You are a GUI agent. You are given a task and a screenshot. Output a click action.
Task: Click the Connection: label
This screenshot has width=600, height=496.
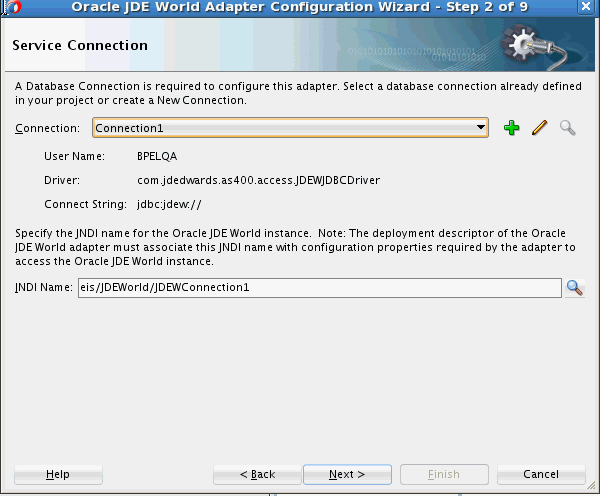coord(47,128)
